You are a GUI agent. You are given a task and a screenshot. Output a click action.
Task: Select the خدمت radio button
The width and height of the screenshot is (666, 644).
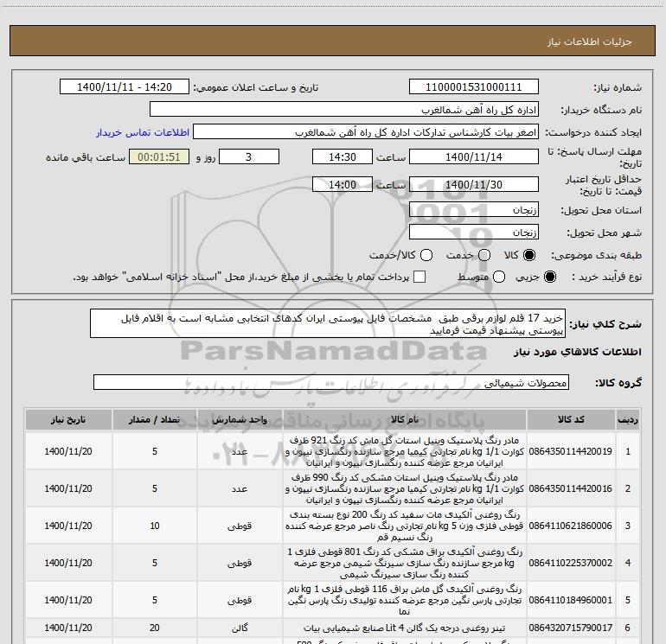click(484, 255)
